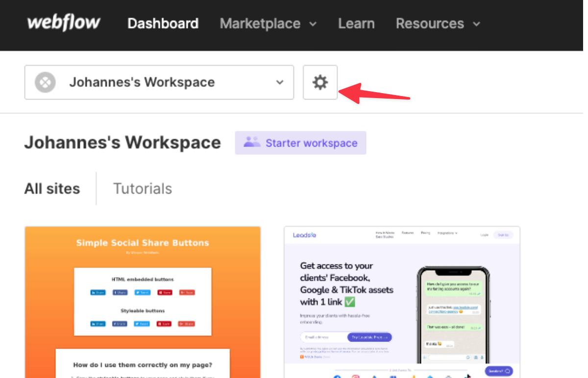
Task: Click the Twitter bird on the Tweet button
Action: pos(137,292)
